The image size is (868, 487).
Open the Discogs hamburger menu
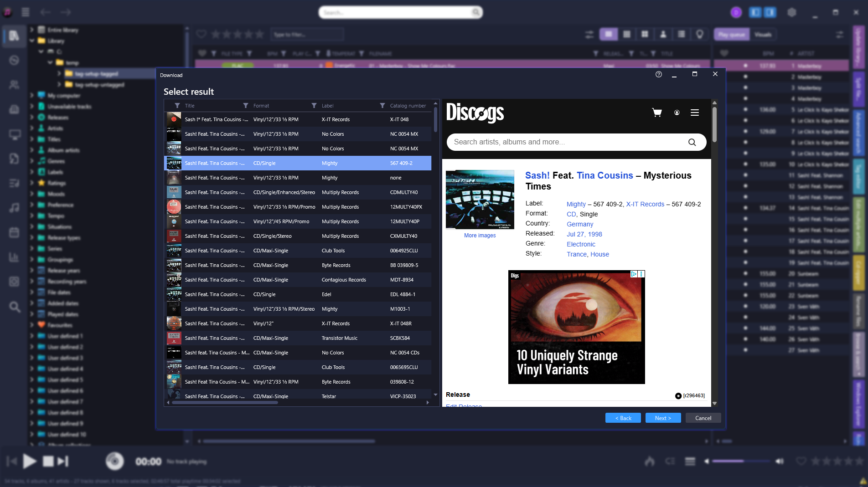[695, 113]
